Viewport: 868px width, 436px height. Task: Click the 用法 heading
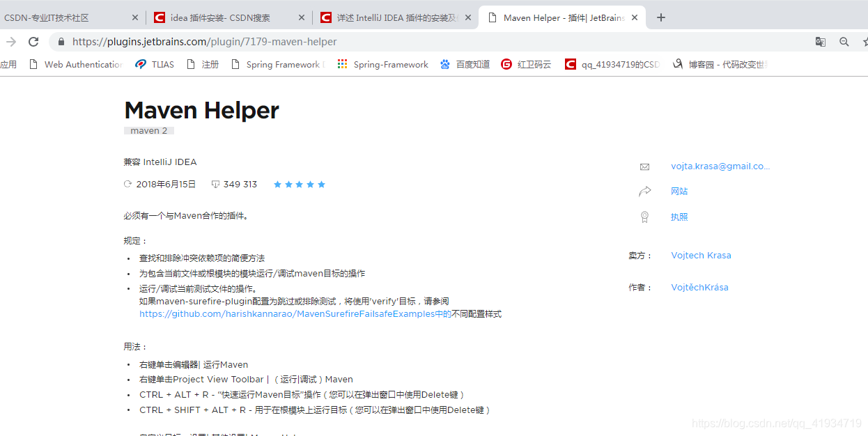click(136, 347)
